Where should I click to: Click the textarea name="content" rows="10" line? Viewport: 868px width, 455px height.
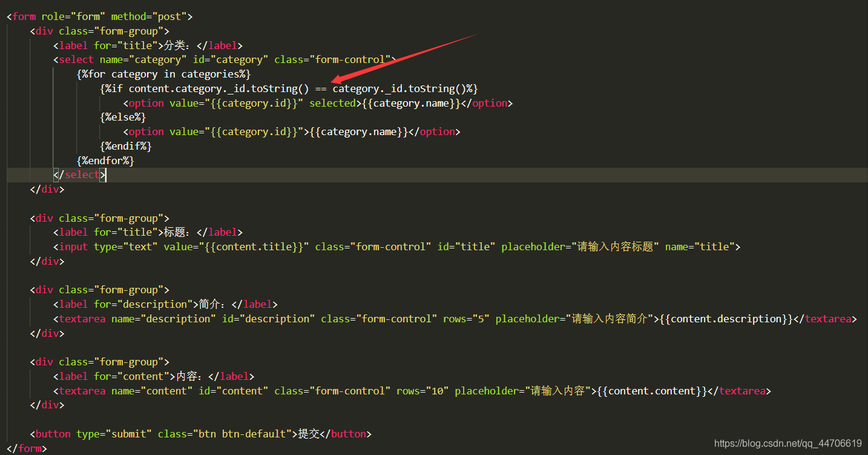click(412, 391)
